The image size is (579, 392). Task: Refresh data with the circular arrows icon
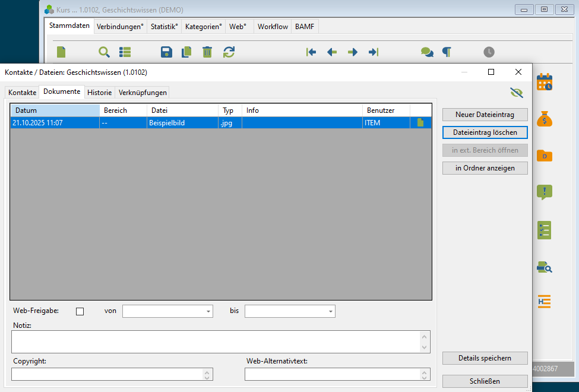tap(229, 52)
